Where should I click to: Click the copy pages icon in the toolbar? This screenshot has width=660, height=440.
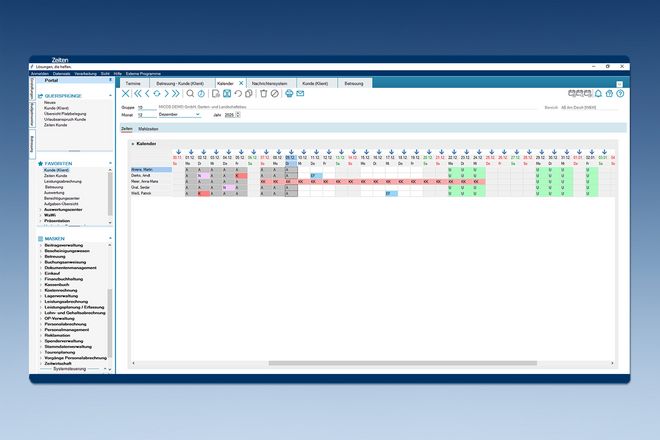tap(249, 93)
